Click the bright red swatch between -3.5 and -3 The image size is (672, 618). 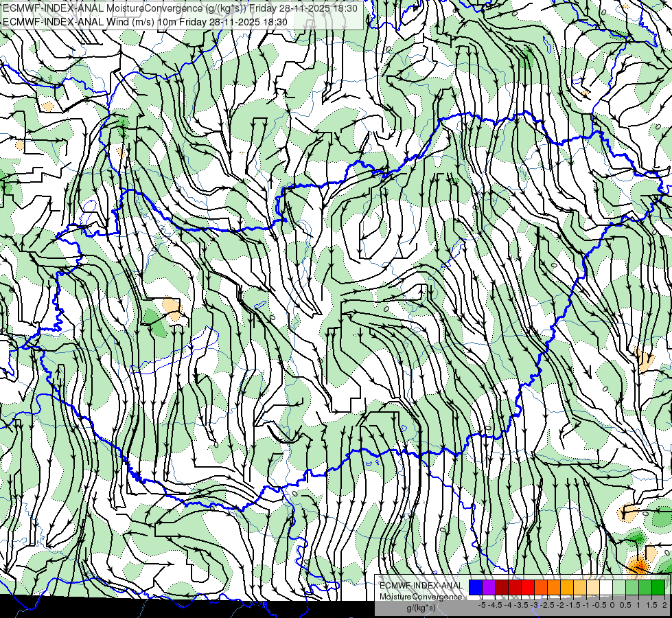[528, 588]
